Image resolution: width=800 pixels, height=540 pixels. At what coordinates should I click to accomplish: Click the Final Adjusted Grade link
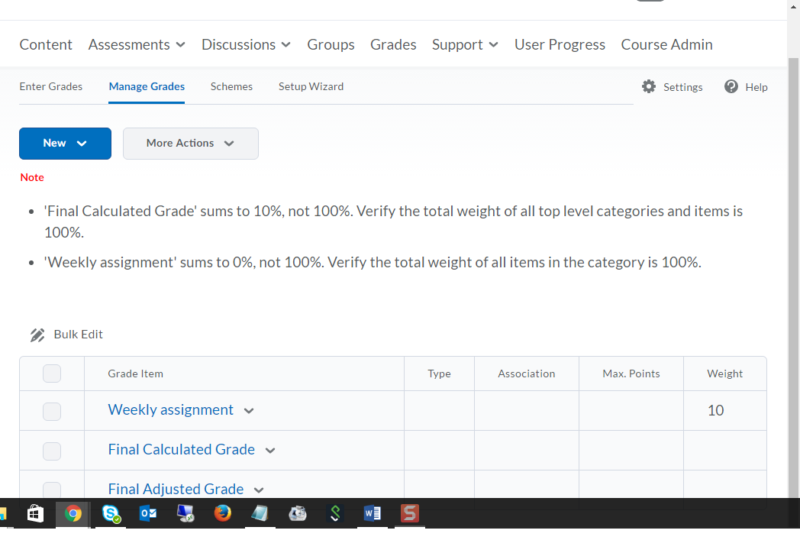pyautogui.click(x=176, y=489)
